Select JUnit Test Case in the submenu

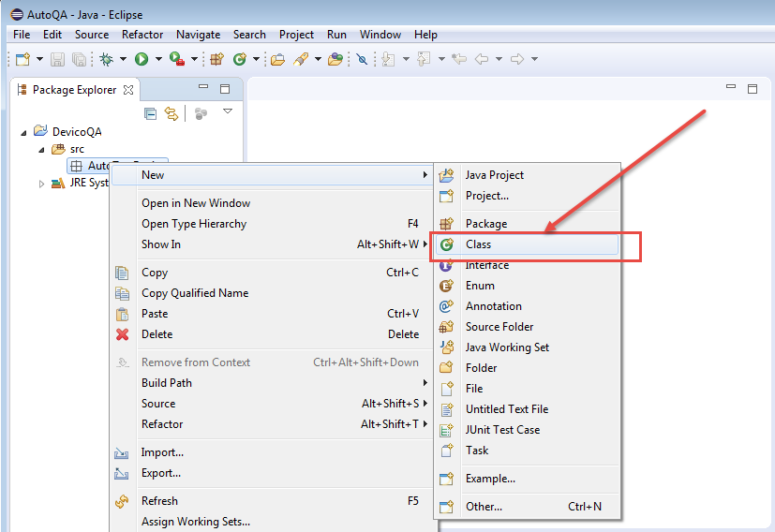click(527, 430)
